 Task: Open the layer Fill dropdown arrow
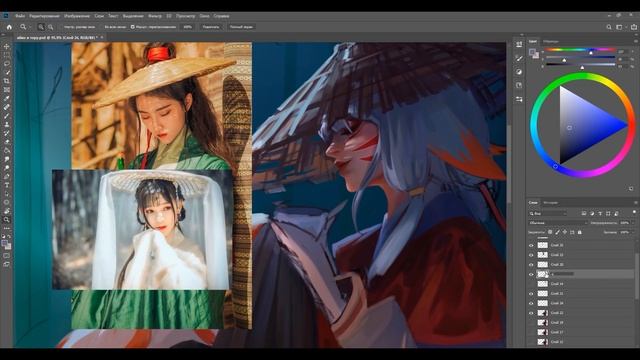tap(633, 232)
